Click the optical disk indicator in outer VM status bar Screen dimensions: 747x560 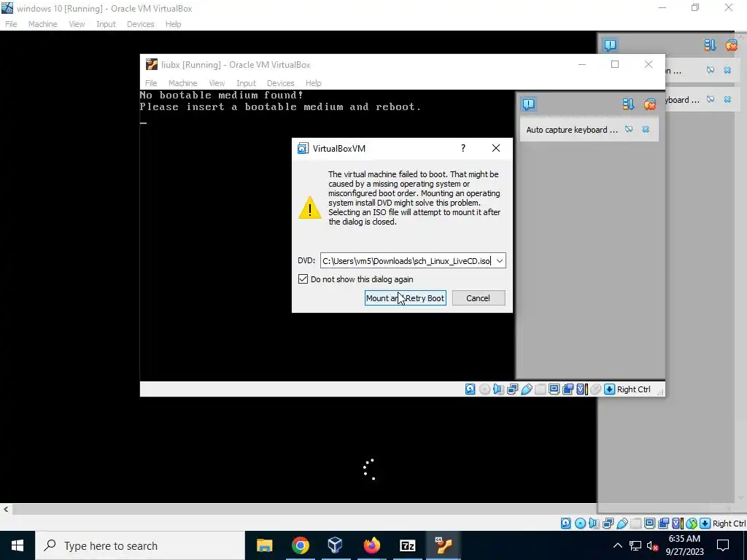(580, 524)
